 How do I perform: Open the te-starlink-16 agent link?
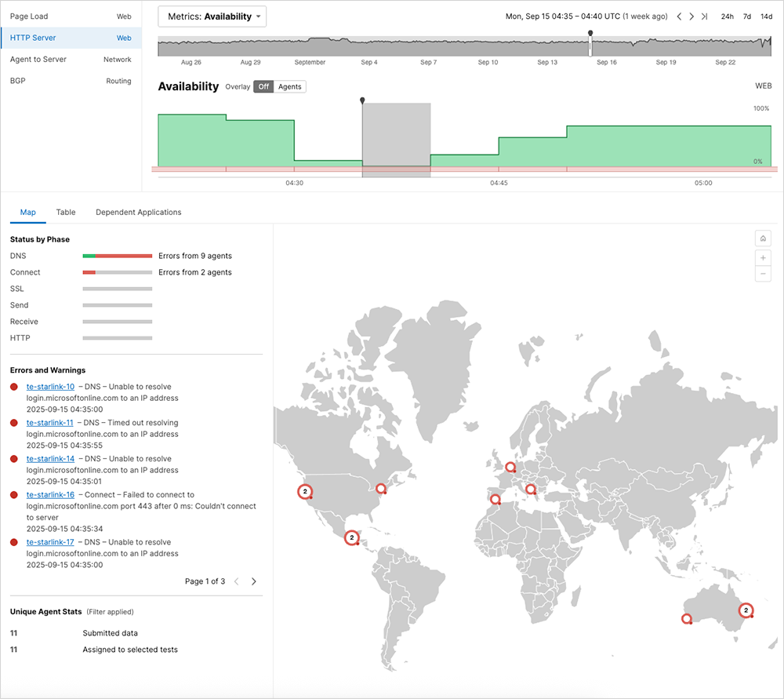point(50,494)
